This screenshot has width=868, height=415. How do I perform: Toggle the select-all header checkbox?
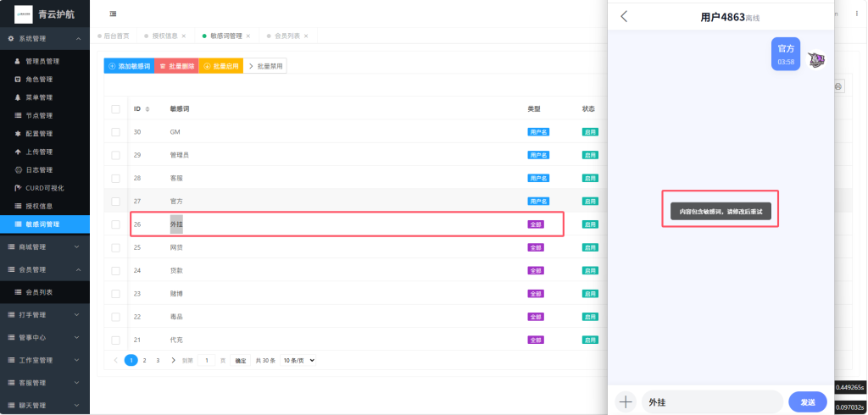click(115, 109)
